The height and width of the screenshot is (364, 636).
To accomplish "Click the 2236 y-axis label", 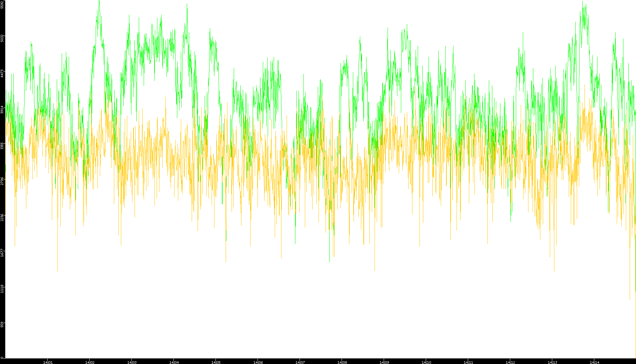I will tap(2, 217).
